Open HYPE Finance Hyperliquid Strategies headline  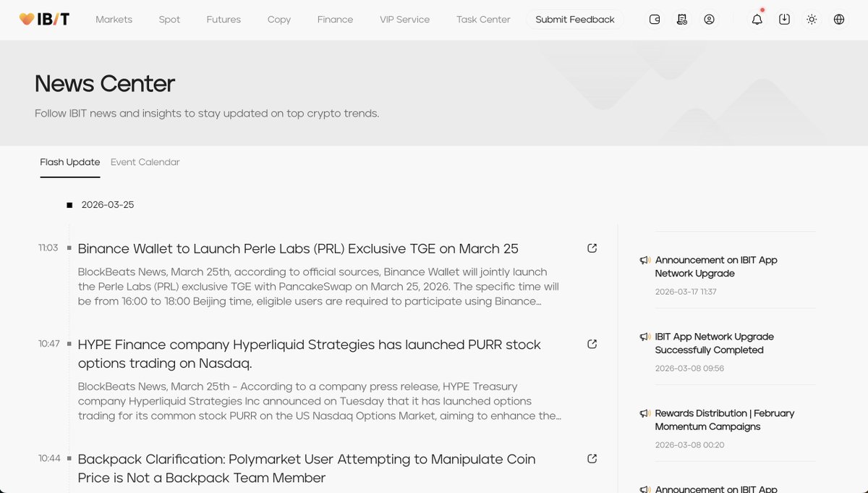coord(310,353)
